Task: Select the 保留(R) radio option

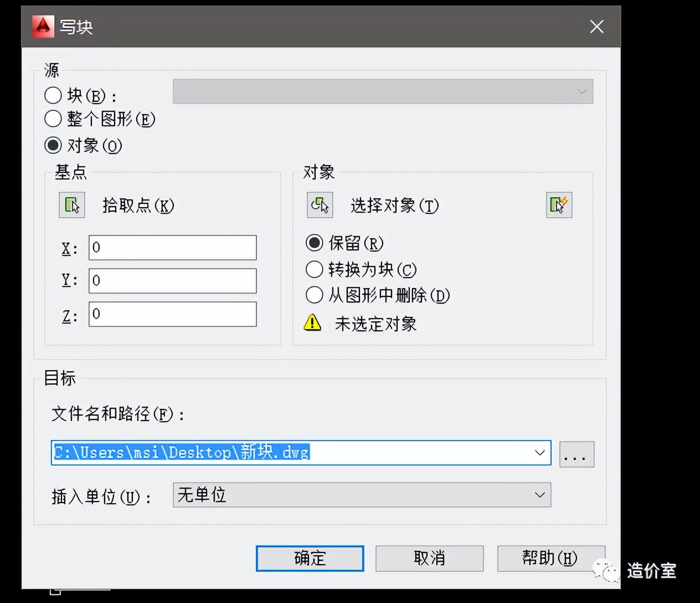Action: 314,243
